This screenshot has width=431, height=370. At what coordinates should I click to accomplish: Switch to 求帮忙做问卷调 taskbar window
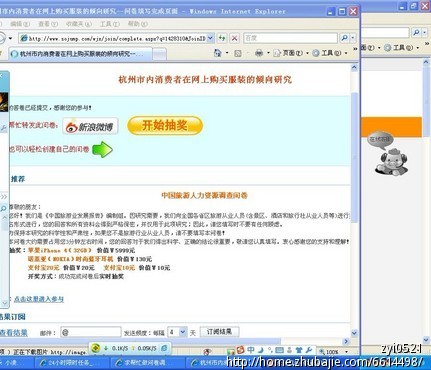(x=147, y=363)
